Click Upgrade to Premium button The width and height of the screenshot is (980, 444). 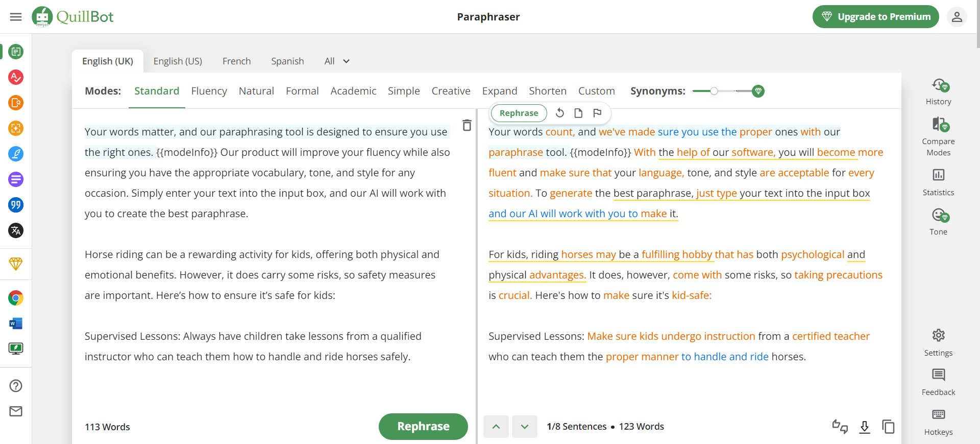point(875,17)
